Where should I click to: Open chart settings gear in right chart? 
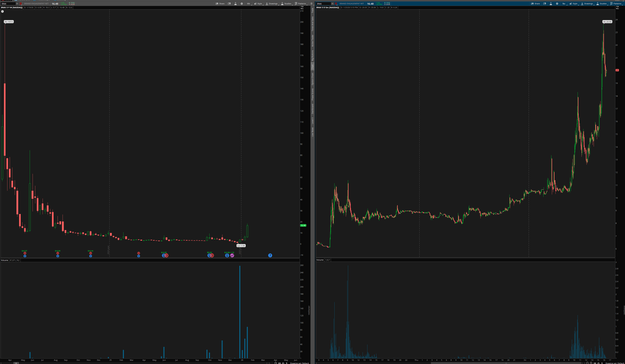[x=557, y=4]
